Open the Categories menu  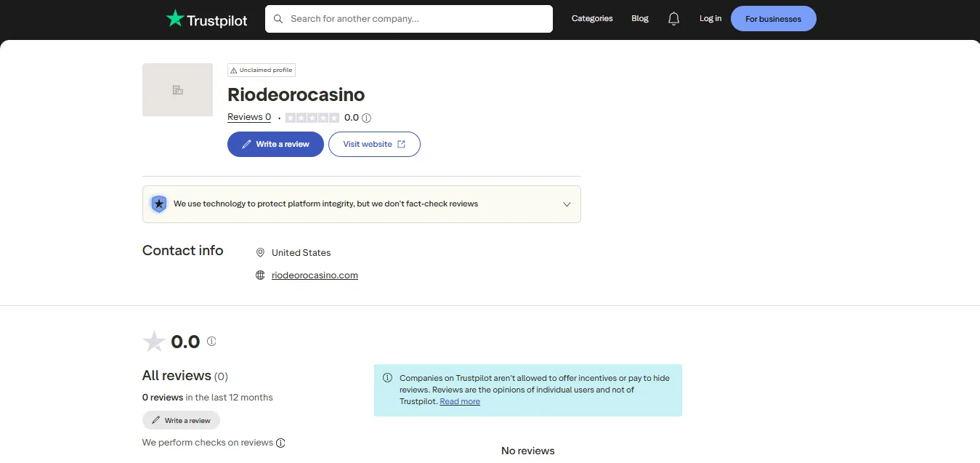click(x=592, y=18)
